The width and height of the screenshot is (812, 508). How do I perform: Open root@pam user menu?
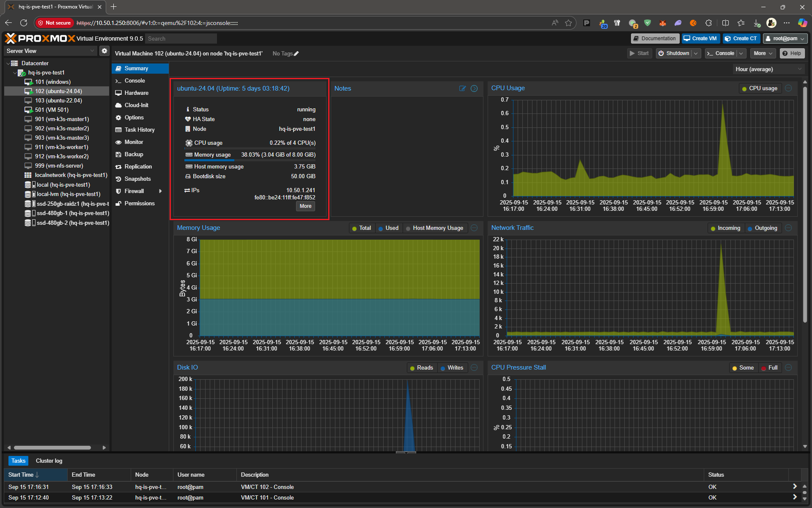coord(785,39)
